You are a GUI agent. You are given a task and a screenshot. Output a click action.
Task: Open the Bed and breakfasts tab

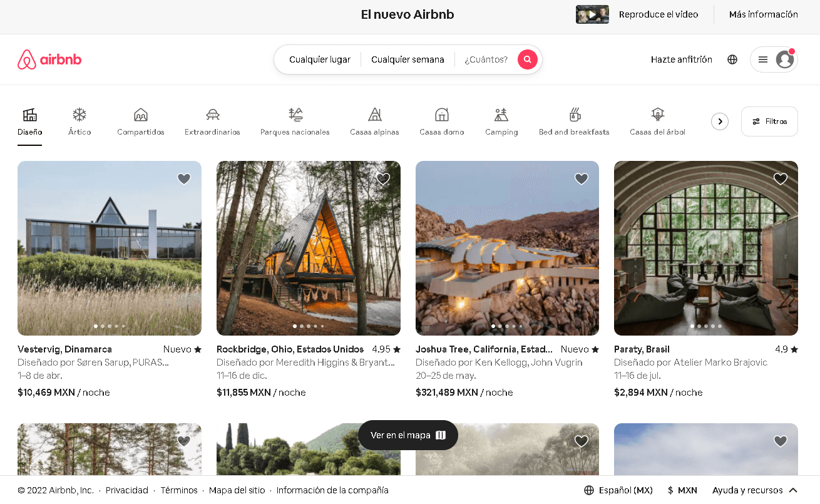pos(574,121)
